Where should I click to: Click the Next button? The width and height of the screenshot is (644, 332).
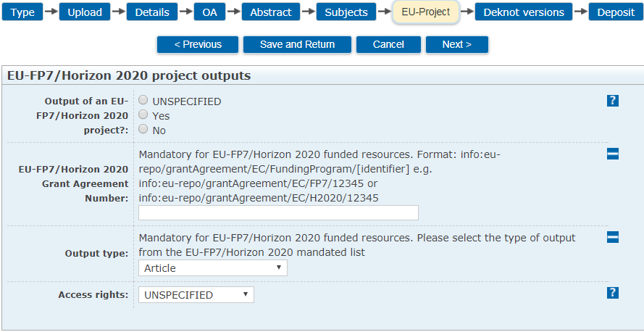pyautogui.click(x=456, y=44)
